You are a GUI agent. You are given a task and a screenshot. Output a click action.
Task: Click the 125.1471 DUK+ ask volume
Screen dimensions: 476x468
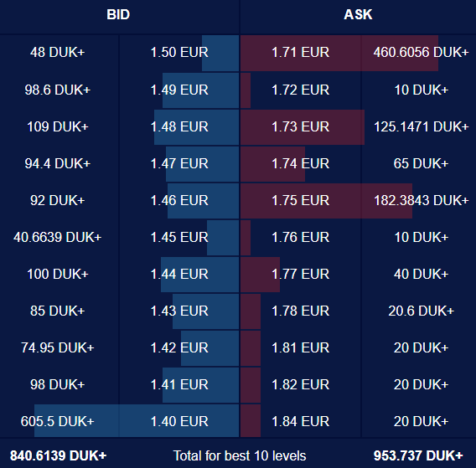tap(421, 126)
